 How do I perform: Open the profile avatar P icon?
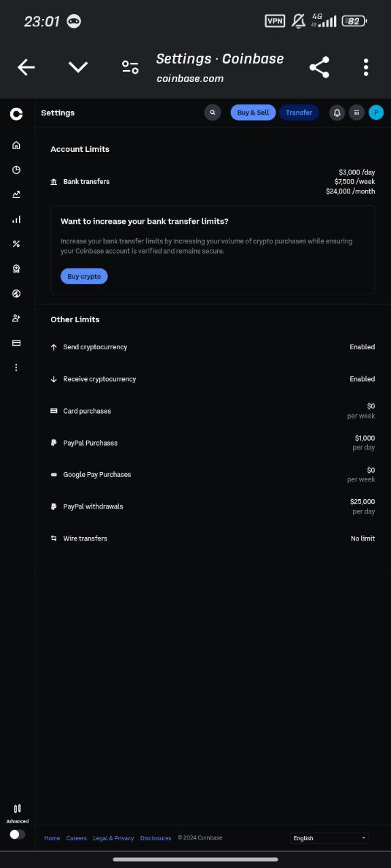pos(376,113)
